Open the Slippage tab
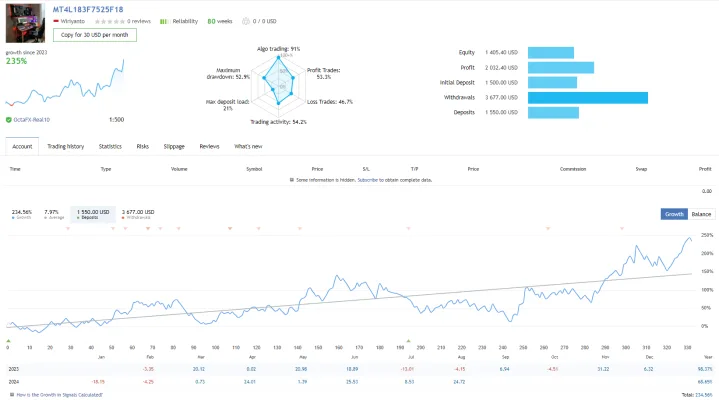 click(174, 146)
